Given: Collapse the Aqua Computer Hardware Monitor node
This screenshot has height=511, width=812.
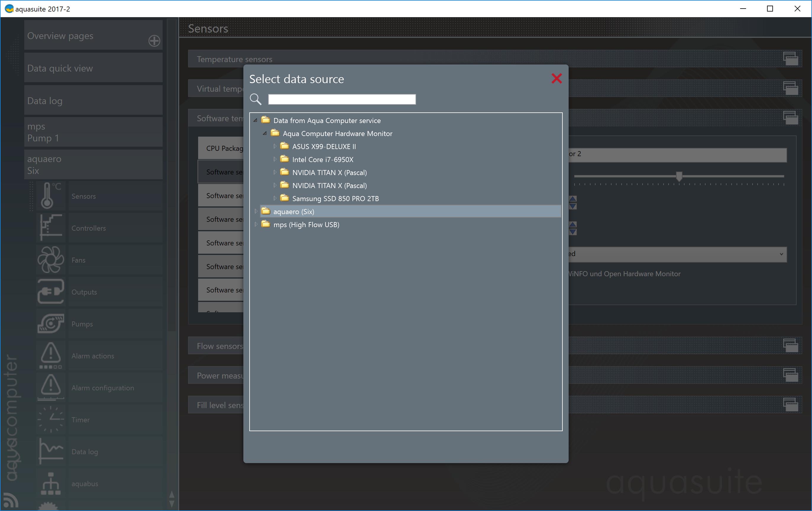Looking at the screenshot, I should [265, 134].
